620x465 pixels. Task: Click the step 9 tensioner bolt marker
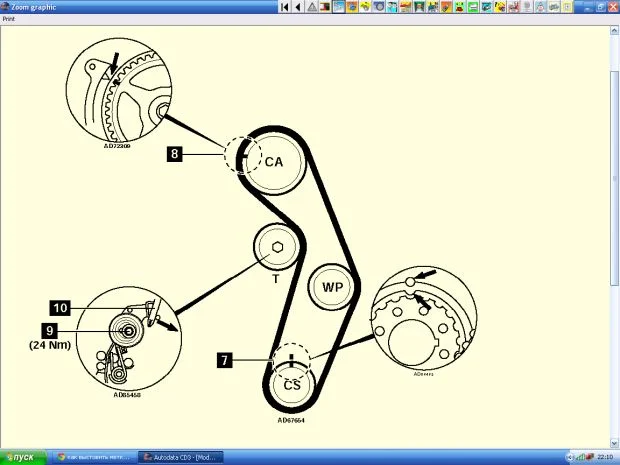(49, 329)
